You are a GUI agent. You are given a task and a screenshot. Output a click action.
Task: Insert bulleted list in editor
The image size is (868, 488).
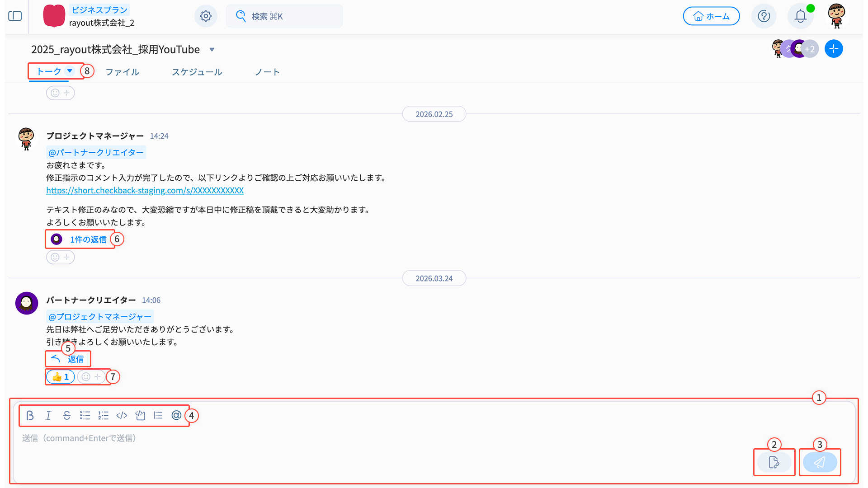(85, 415)
